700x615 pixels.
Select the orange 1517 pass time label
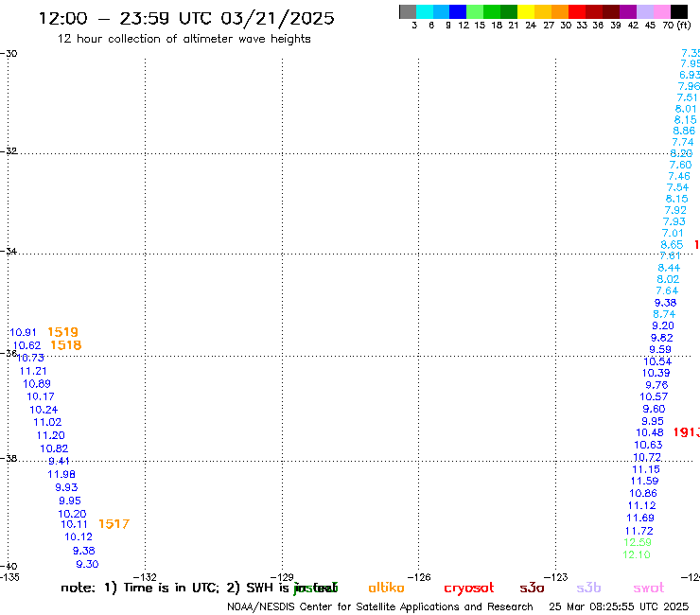click(x=114, y=524)
